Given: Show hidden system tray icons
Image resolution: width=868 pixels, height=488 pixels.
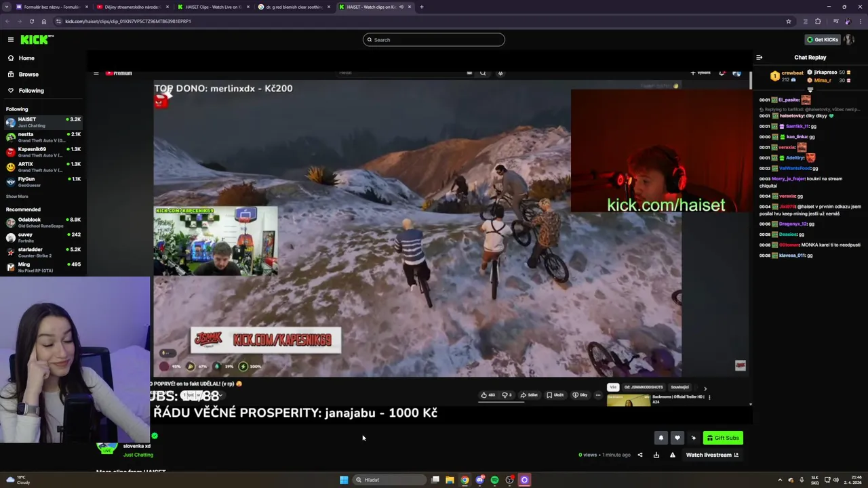Looking at the screenshot, I should tap(779, 480).
